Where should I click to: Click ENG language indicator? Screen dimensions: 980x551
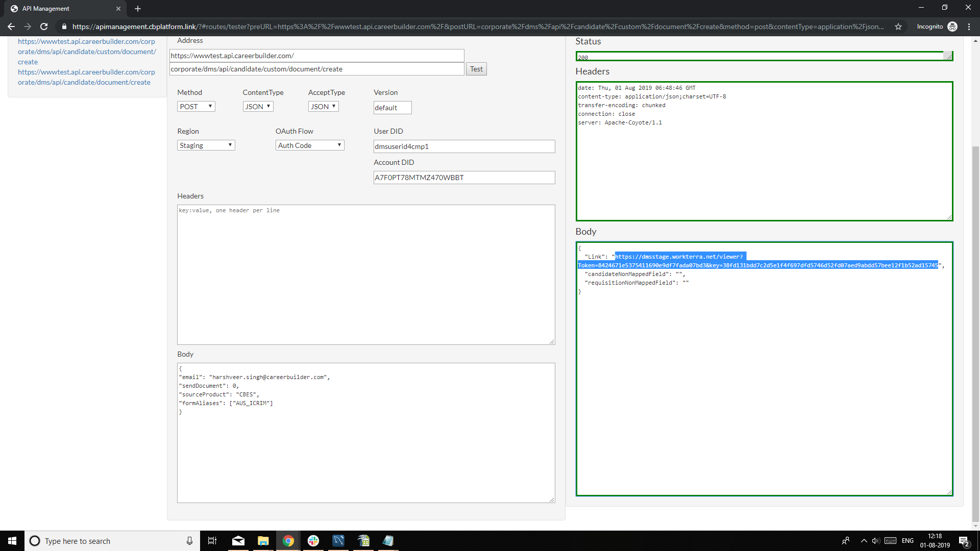908,541
